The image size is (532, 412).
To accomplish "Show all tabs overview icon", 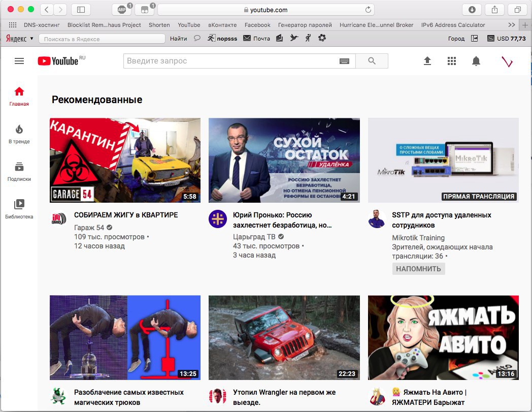I will (x=517, y=10).
